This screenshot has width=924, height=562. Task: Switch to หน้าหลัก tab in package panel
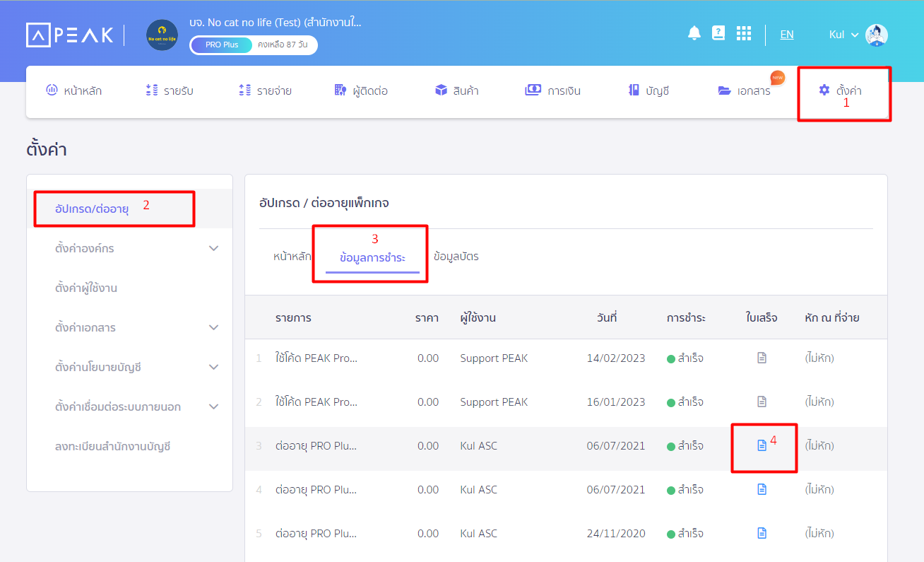tap(292, 257)
